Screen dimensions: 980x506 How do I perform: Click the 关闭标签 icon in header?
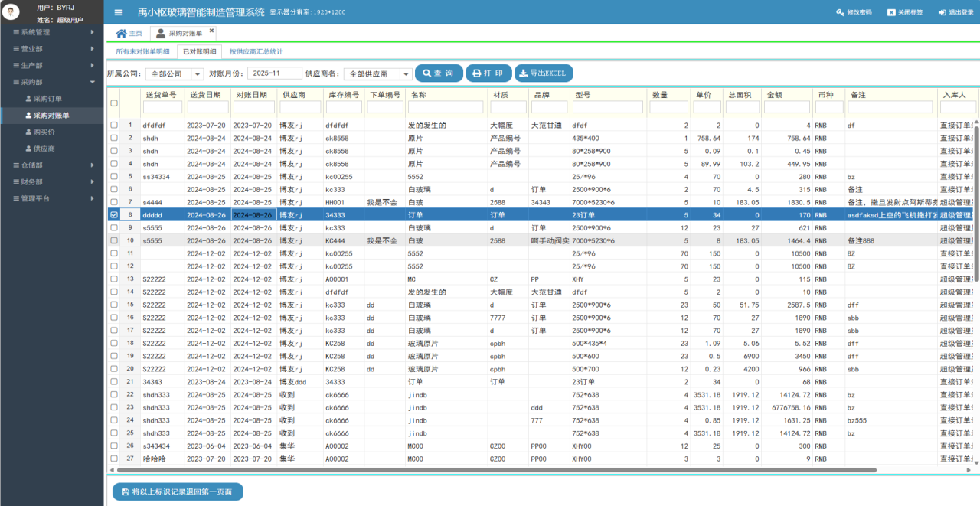click(x=890, y=12)
